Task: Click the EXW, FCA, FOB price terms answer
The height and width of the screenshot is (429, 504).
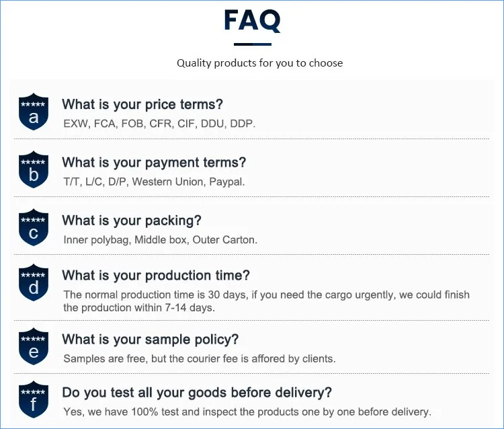Action: pos(159,124)
